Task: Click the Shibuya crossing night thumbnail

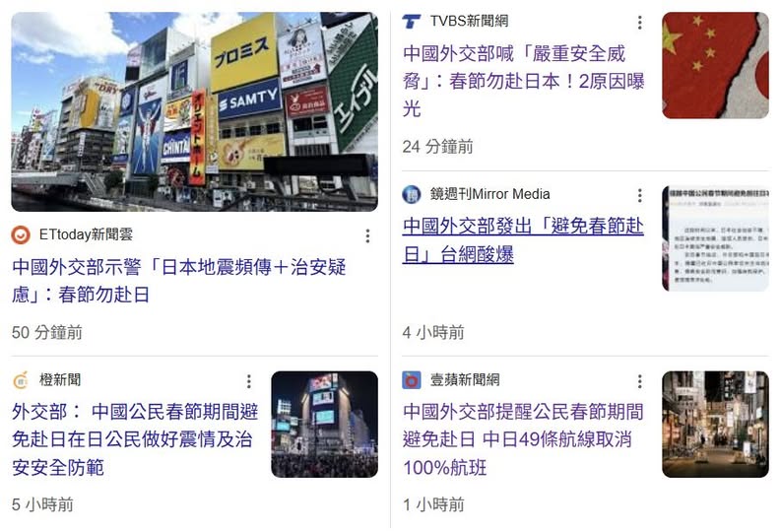Action: (325, 425)
